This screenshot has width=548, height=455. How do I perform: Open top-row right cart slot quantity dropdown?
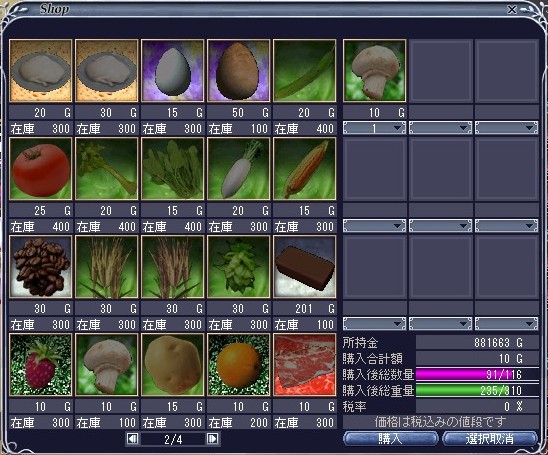tap(506, 128)
